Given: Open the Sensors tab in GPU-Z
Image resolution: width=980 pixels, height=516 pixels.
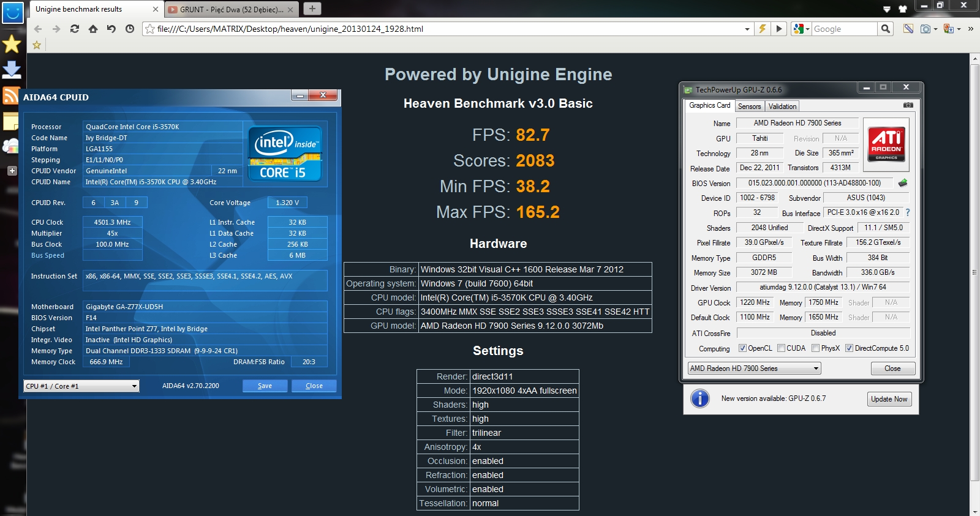Looking at the screenshot, I should coord(749,107).
